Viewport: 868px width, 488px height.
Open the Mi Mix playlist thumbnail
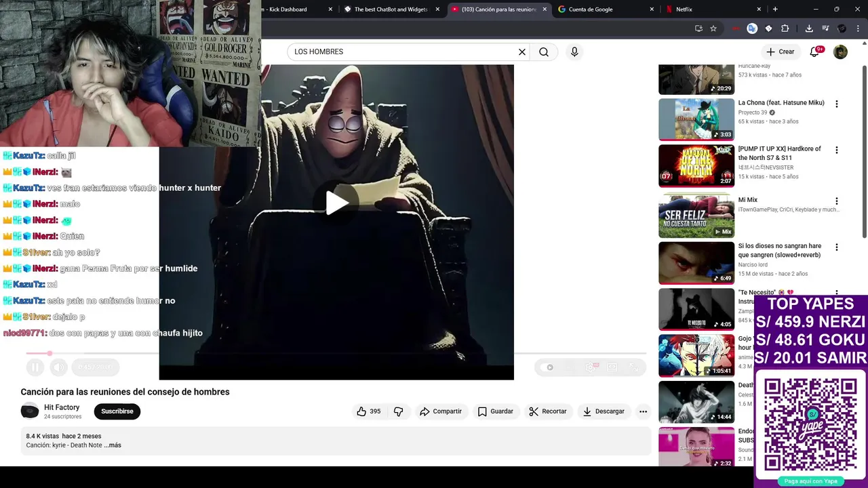pyautogui.click(x=696, y=217)
